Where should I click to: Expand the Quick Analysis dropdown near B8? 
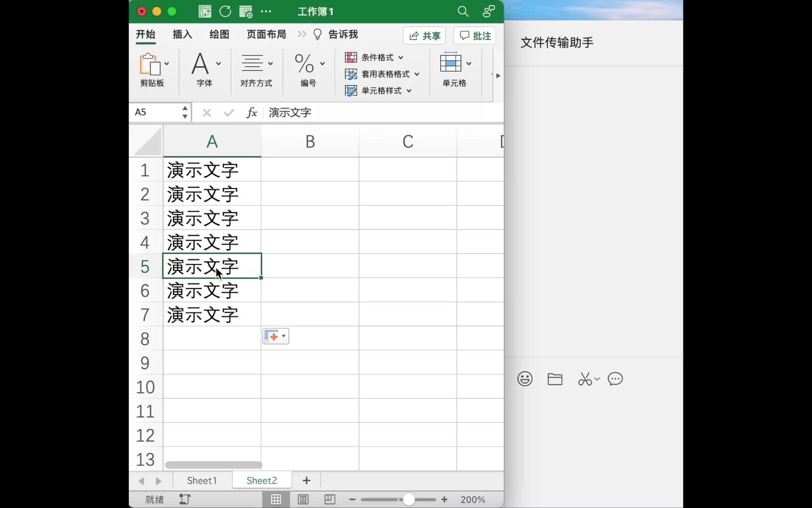pos(282,336)
